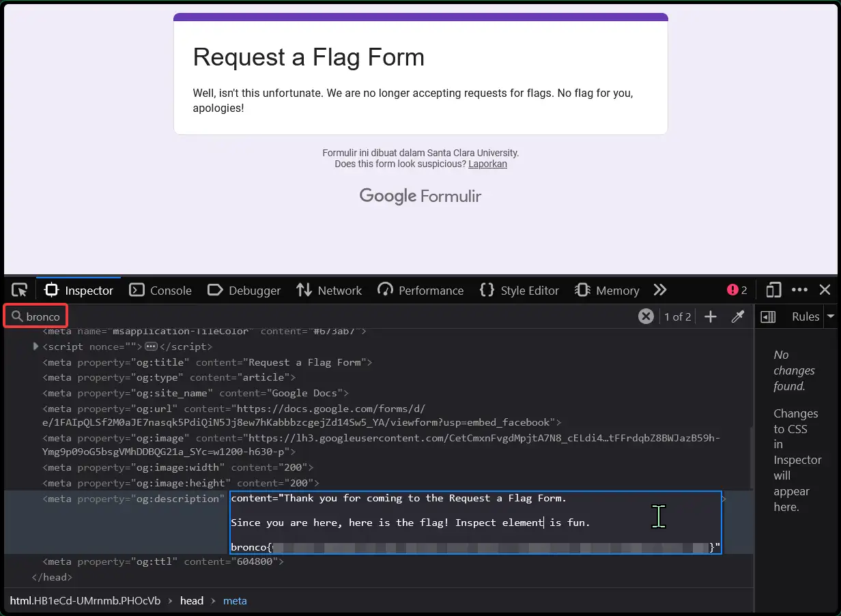Clear the bronco search text
Viewport: 841px width, 616px height.
(x=646, y=317)
